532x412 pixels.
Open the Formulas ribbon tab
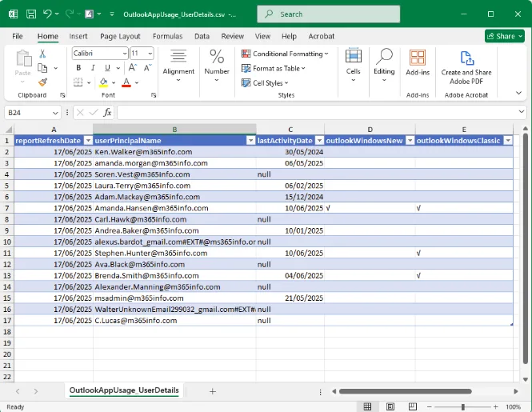[167, 36]
